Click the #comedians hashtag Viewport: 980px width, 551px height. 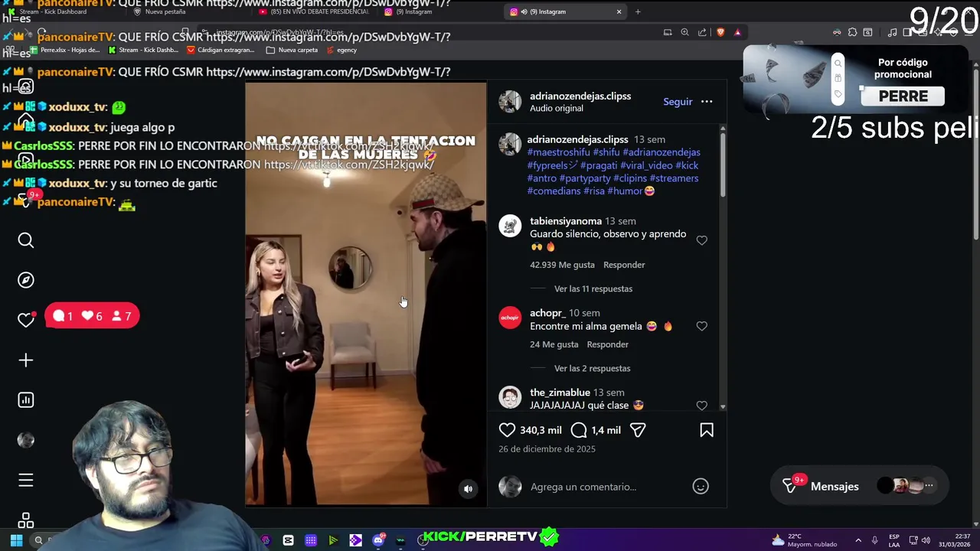pos(554,191)
